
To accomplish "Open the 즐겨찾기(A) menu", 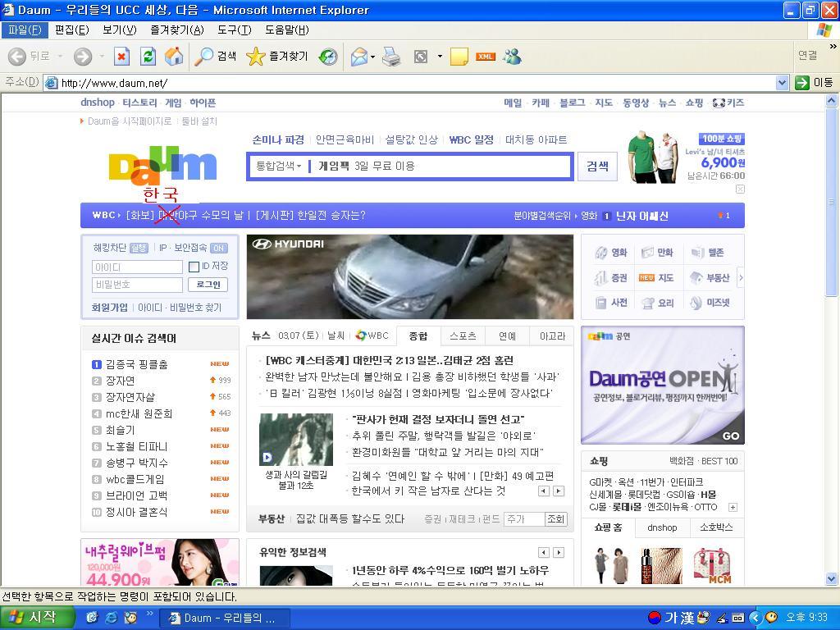I will pyautogui.click(x=176, y=30).
